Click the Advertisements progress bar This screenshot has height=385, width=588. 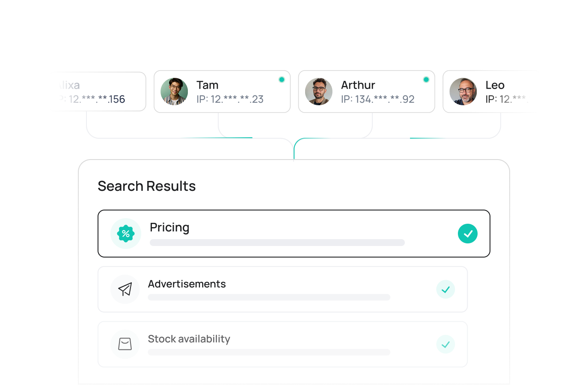coord(269,297)
